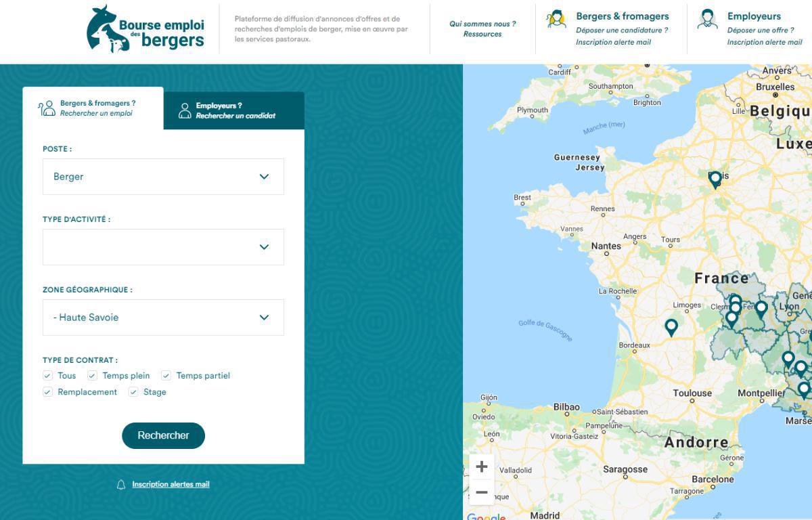This screenshot has width=812, height=520.
Task: Click the Rechercher button
Action: click(x=163, y=435)
